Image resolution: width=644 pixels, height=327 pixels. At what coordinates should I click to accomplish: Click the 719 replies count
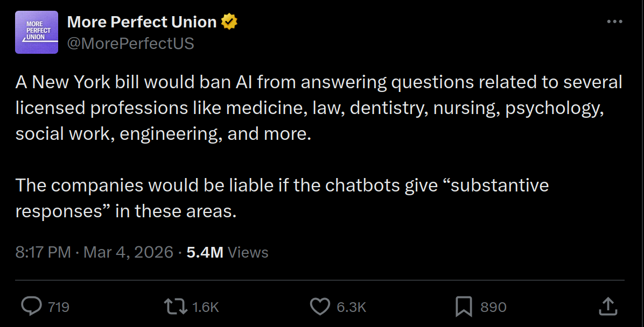click(x=59, y=307)
